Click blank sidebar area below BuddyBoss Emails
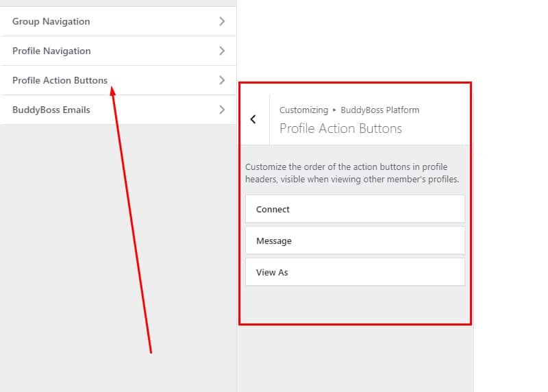 pyautogui.click(x=118, y=258)
